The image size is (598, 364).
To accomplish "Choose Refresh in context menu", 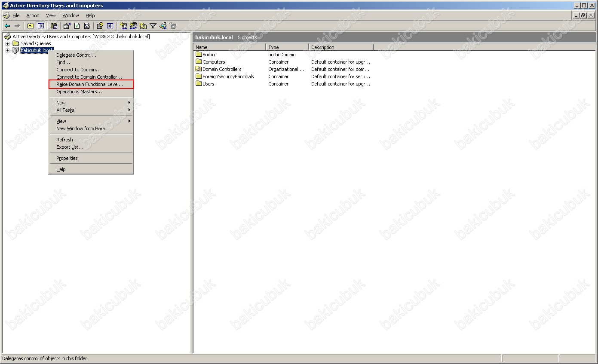I will click(x=91, y=140).
